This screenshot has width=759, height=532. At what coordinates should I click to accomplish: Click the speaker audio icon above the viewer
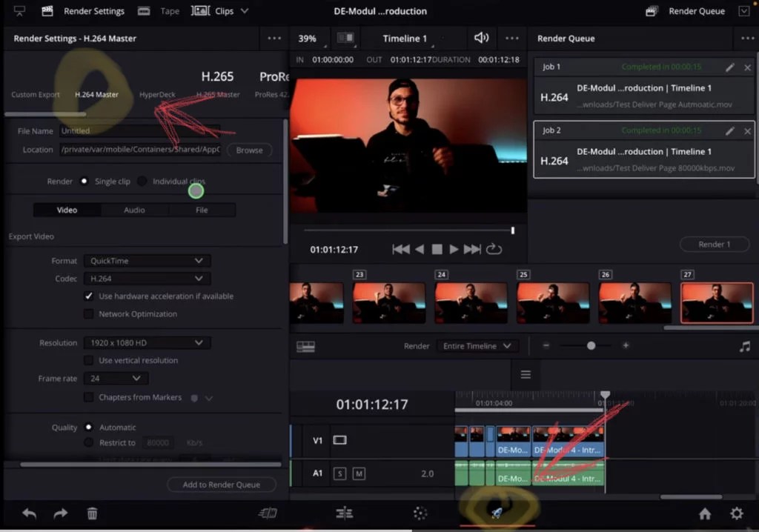(x=481, y=38)
